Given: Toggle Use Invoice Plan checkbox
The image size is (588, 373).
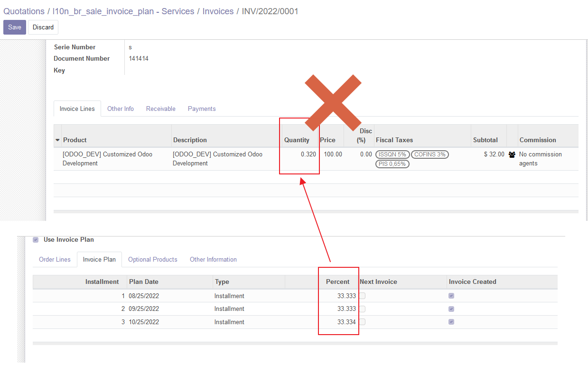Looking at the screenshot, I should (x=36, y=240).
